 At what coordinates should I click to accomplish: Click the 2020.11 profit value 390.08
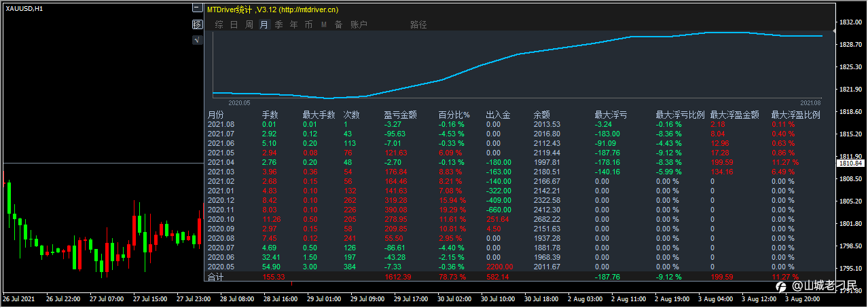point(395,210)
